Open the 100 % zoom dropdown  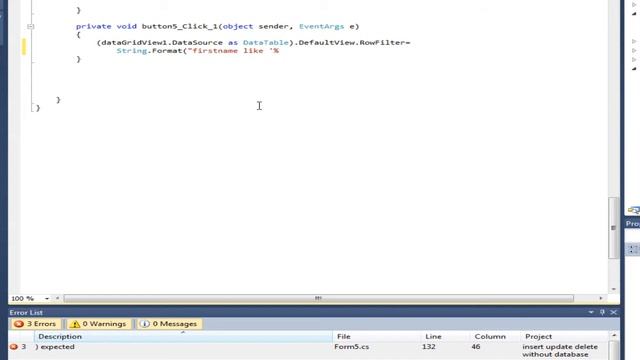click(47, 299)
